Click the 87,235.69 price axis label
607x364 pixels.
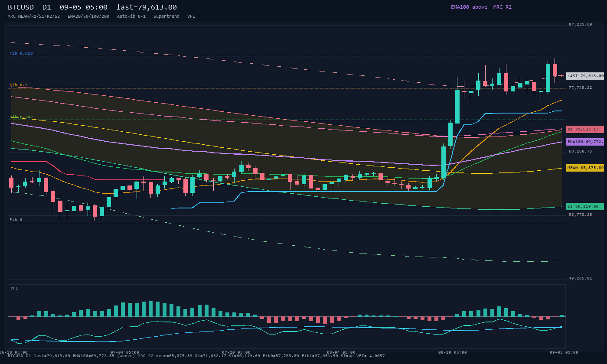coord(580,25)
